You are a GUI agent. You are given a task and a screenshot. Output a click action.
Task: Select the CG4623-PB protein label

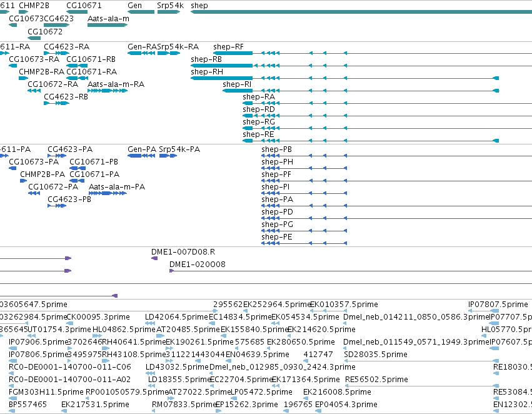pos(69,199)
